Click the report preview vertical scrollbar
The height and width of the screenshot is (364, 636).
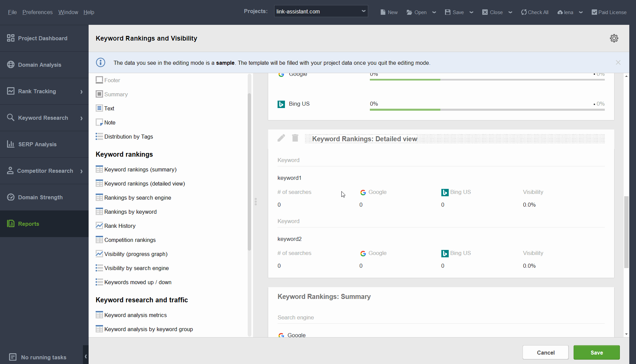pyautogui.click(x=626, y=232)
